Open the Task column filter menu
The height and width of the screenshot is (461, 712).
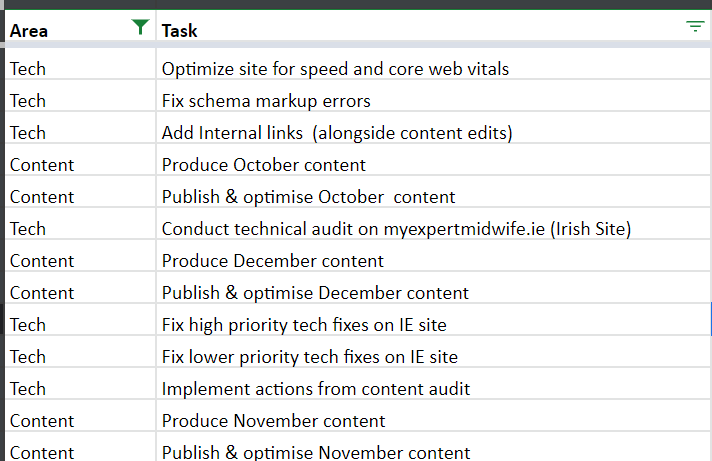(x=695, y=28)
